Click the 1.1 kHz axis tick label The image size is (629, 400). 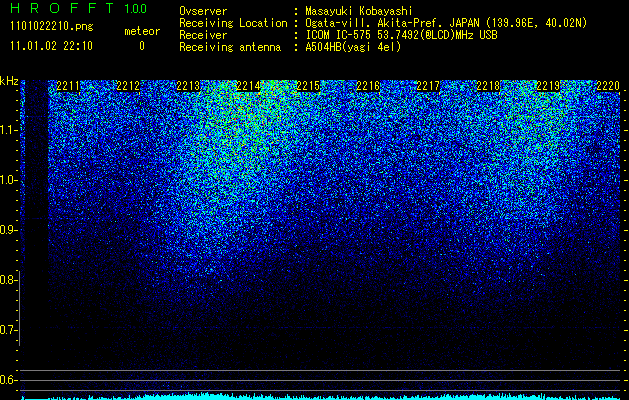[x=8, y=130]
